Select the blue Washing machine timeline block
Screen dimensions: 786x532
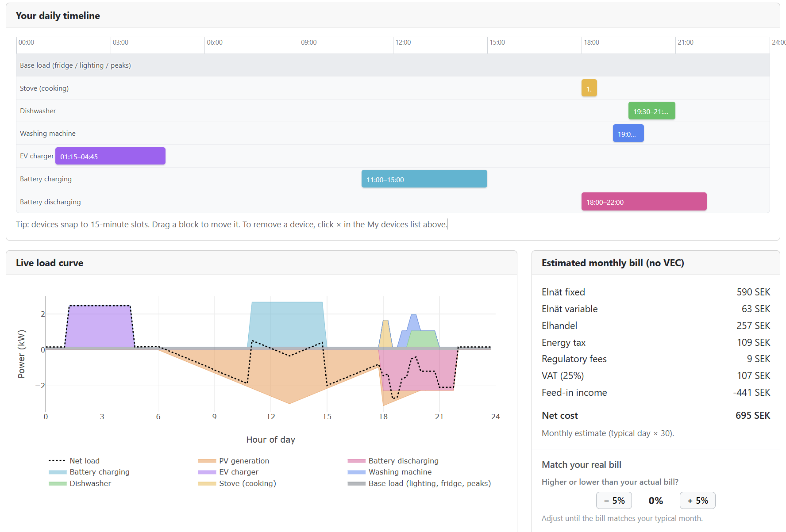coord(628,133)
